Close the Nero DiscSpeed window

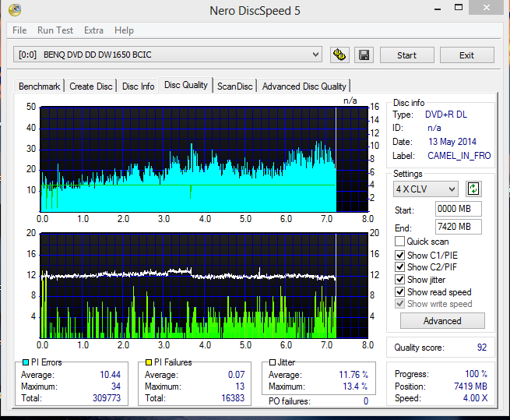[x=487, y=8]
